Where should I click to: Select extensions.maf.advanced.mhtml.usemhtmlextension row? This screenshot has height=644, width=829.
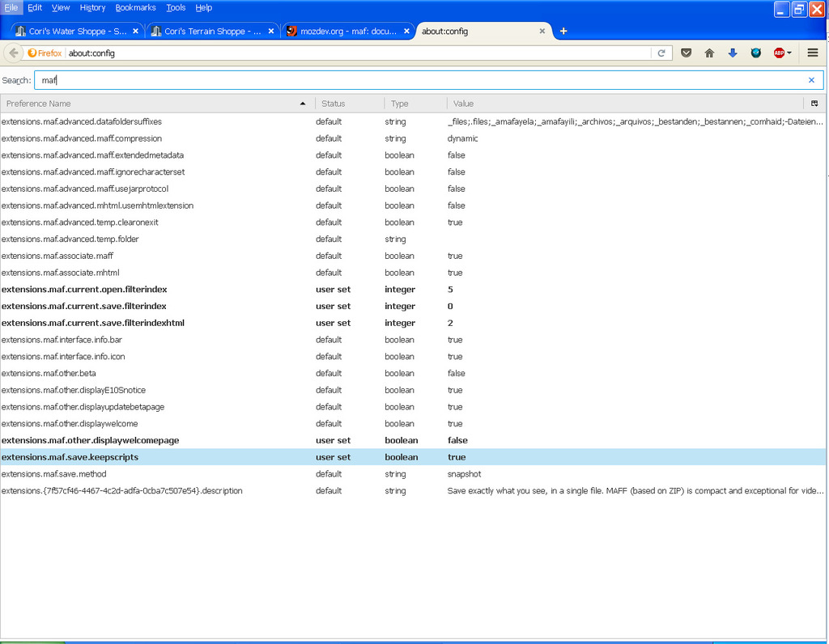pos(413,205)
